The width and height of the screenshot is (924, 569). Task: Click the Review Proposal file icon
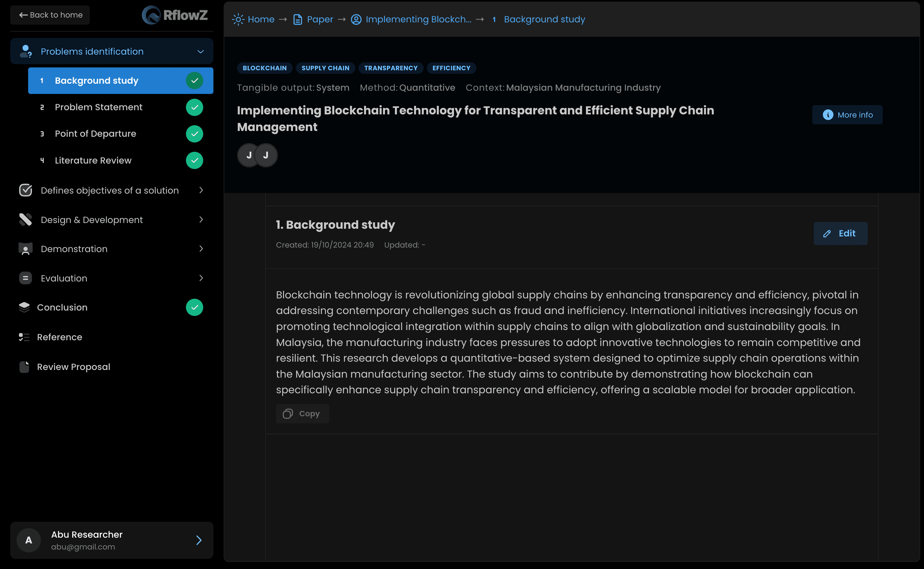[x=24, y=367]
